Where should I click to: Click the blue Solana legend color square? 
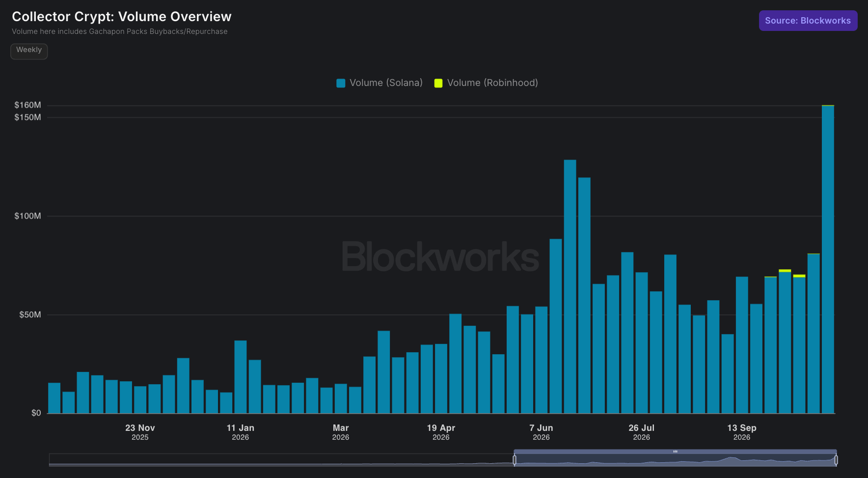pos(341,83)
